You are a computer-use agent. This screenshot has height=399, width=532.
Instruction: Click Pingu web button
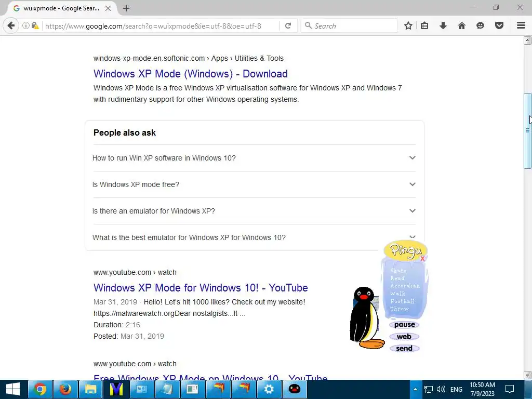[404, 337]
